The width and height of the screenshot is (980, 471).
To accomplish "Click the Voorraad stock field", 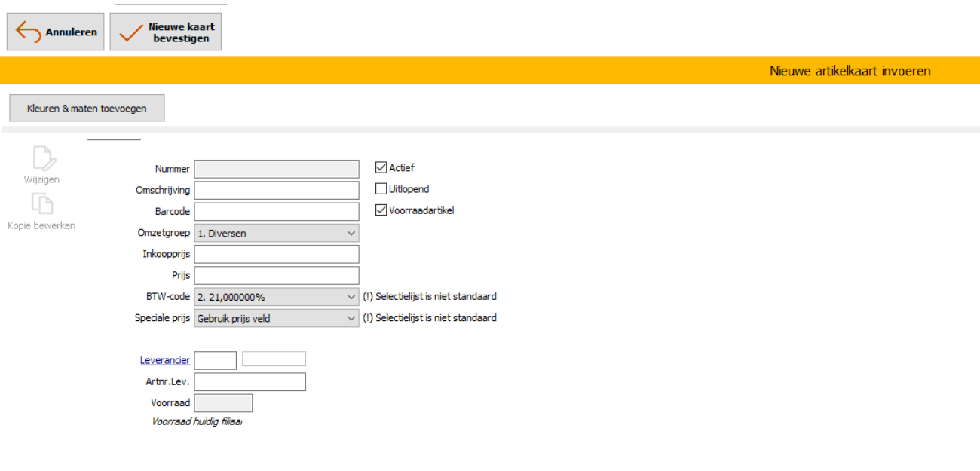I will (223, 403).
